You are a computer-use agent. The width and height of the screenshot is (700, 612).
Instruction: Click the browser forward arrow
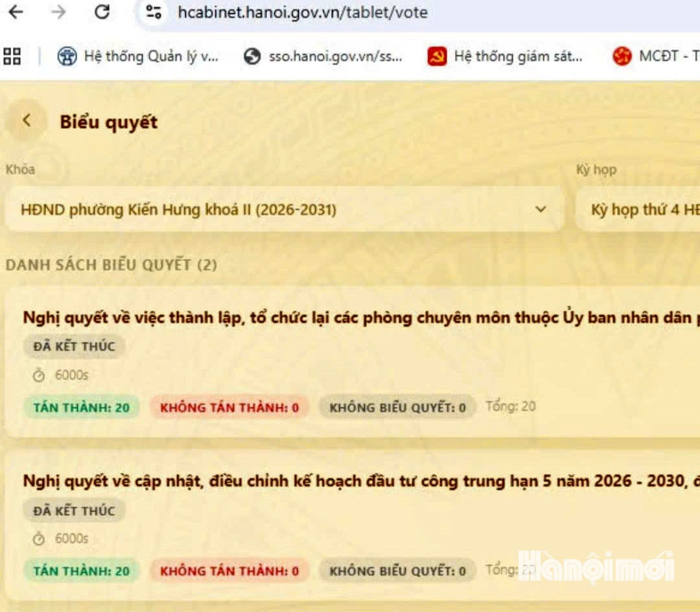pos(58,12)
